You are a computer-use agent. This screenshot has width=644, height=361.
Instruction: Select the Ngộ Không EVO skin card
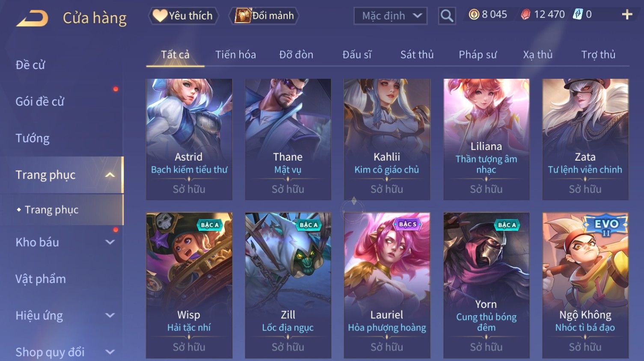585,285
